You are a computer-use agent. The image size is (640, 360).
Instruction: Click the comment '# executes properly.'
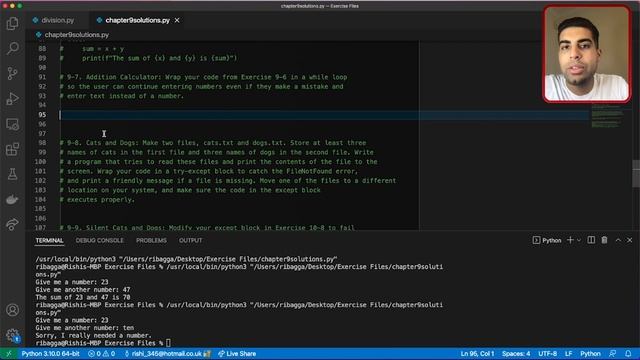(x=97, y=200)
